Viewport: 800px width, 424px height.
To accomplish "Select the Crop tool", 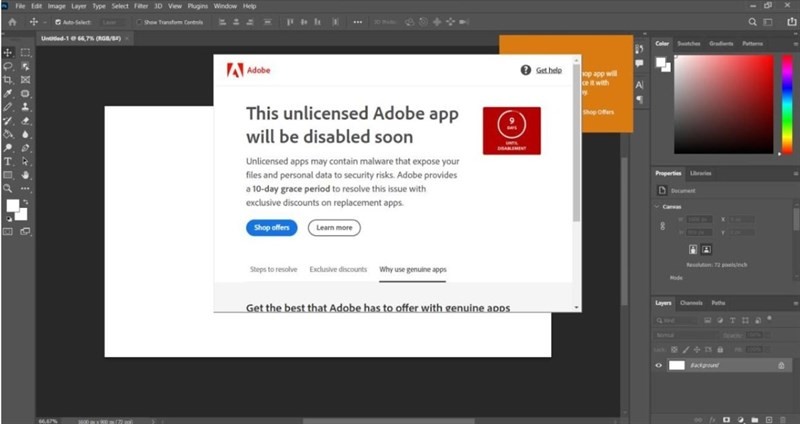I will [x=8, y=80].
